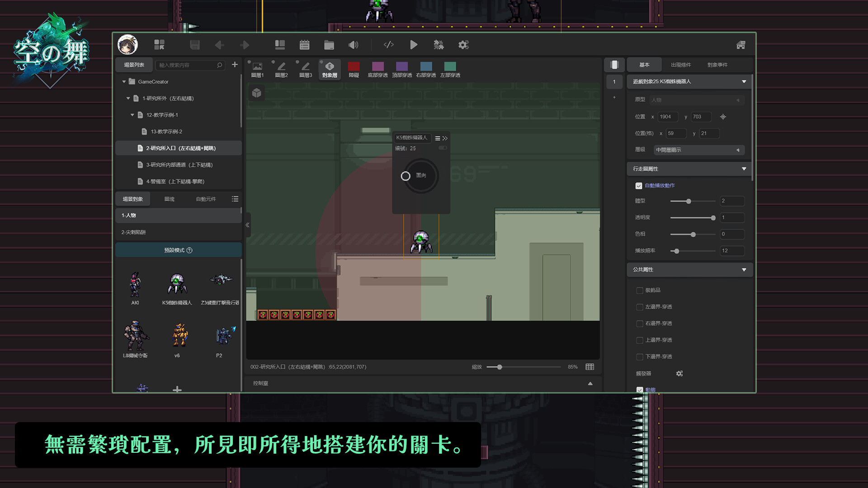Check the 左邊界-穿透 checkbox

pyautogui.click(x=639, y=307)
